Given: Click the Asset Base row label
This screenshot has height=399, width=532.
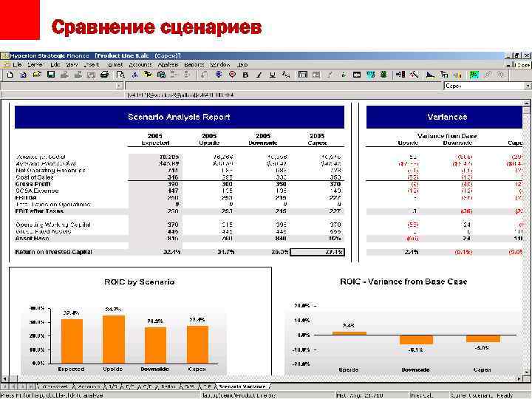Looking at the screenshot, I should [32, 239].
